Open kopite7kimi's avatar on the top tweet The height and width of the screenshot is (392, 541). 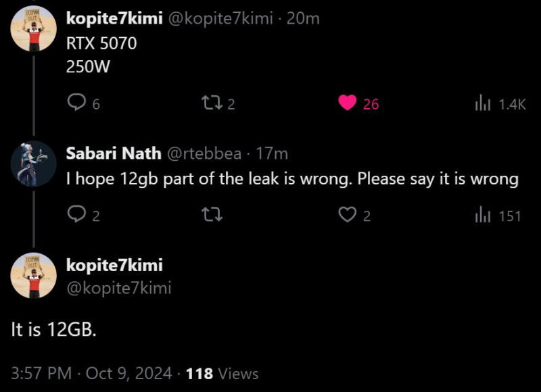pyautogui.click(x=33, y=28)
